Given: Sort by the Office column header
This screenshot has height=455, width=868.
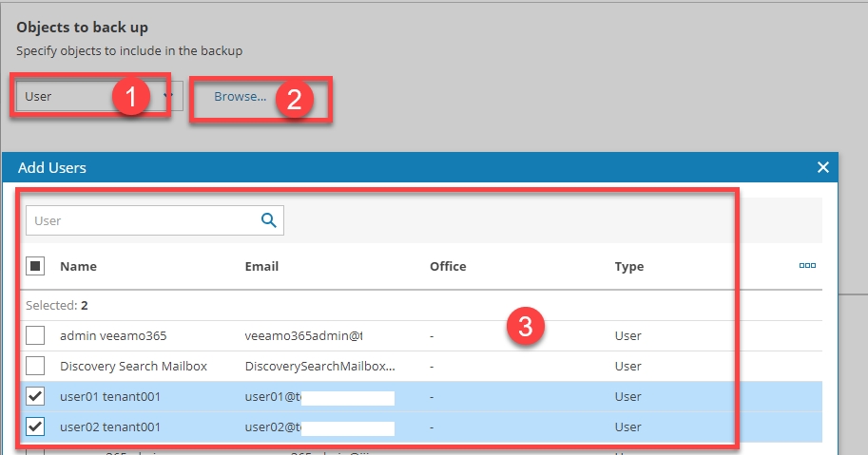Looking at the screenshot, I should tap(448, 266).
